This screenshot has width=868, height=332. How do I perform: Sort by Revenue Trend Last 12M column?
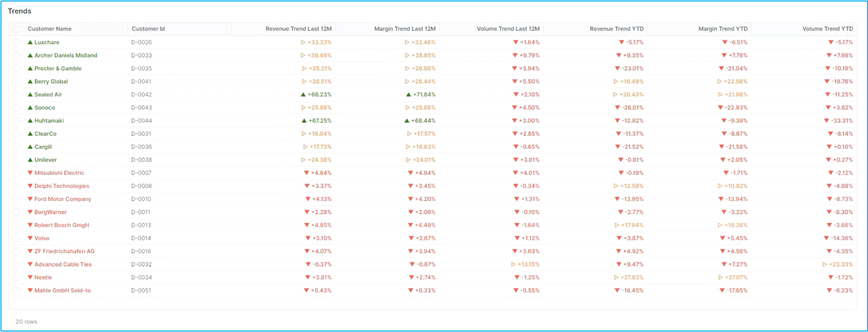pyautogui.click(x=298, y=29)
